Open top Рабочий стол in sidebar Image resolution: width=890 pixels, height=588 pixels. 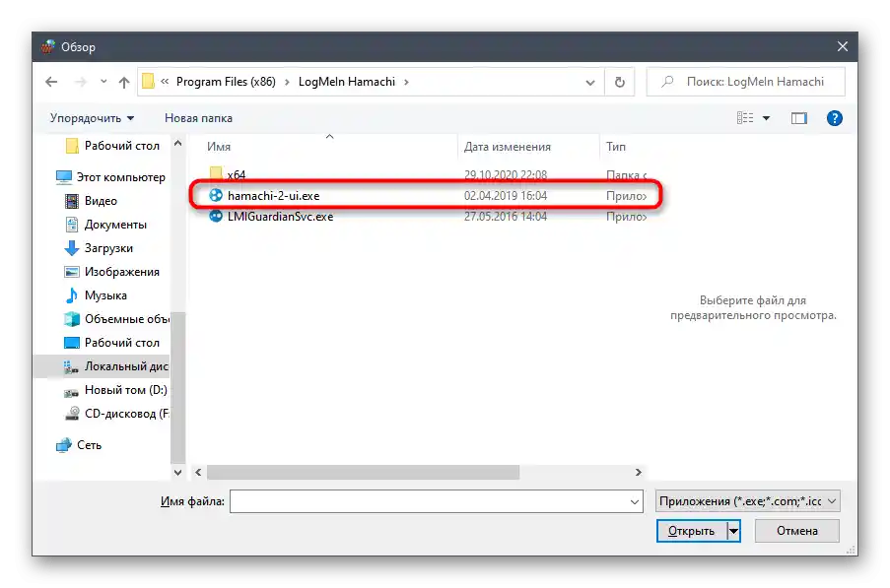[x=122, y=146]
